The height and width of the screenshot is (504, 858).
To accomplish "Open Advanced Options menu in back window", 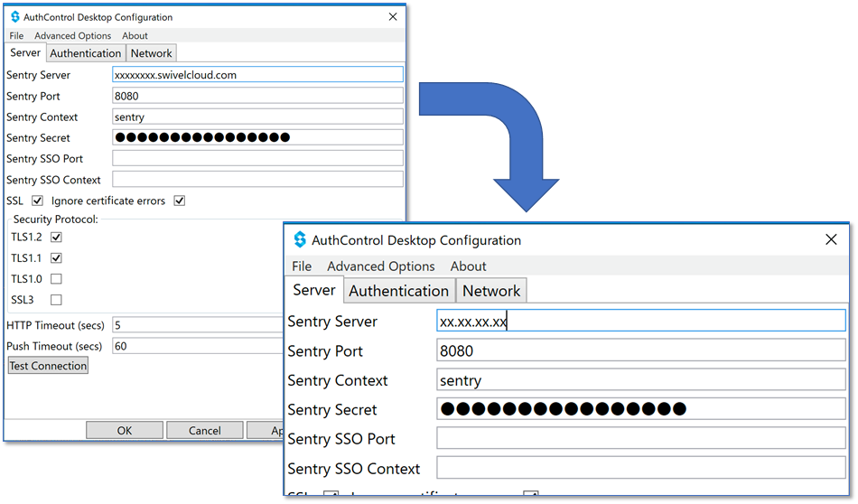I will point(73,35).
